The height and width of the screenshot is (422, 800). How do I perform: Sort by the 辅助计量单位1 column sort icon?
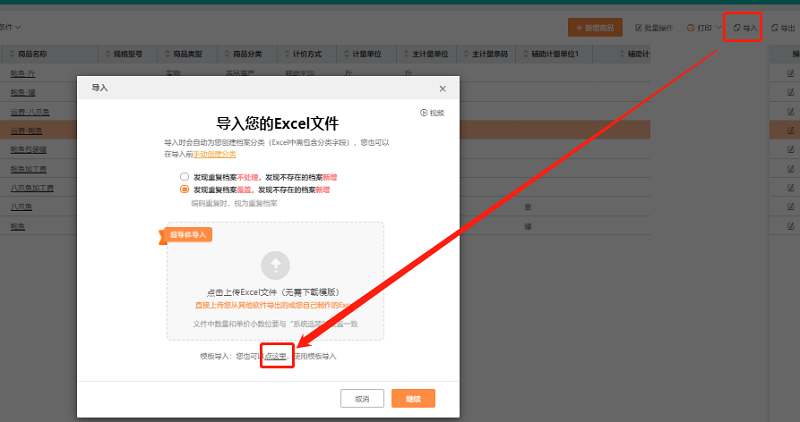(x=526, y=54)
